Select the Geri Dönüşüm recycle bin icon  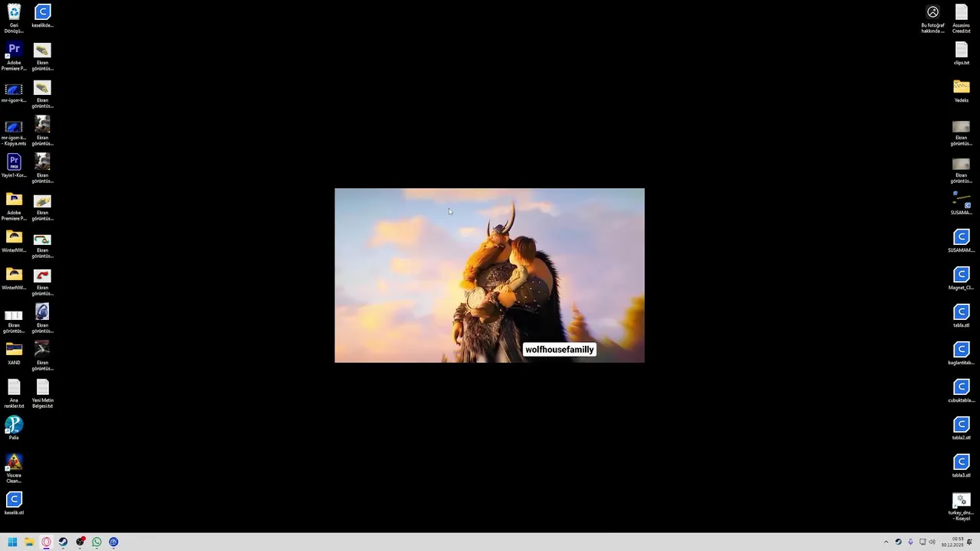tap(14, 18)
